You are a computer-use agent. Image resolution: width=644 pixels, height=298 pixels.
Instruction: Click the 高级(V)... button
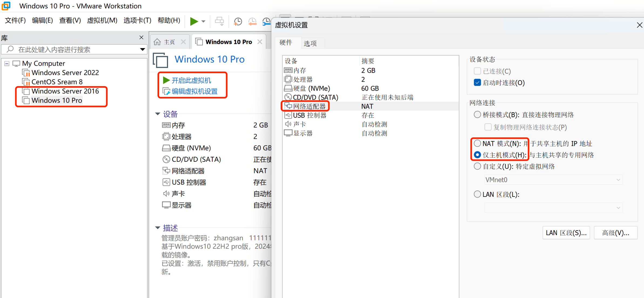616,233
